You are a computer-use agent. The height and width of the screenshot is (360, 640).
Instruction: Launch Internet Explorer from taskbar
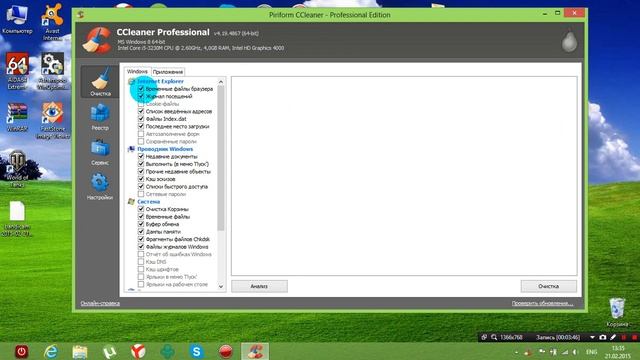[51, 351]
